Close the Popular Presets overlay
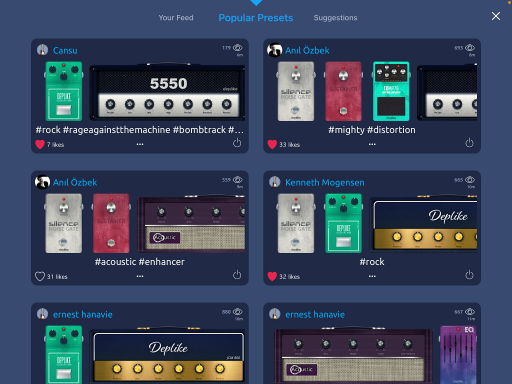The image size is (512, 384). coord(496,16)
